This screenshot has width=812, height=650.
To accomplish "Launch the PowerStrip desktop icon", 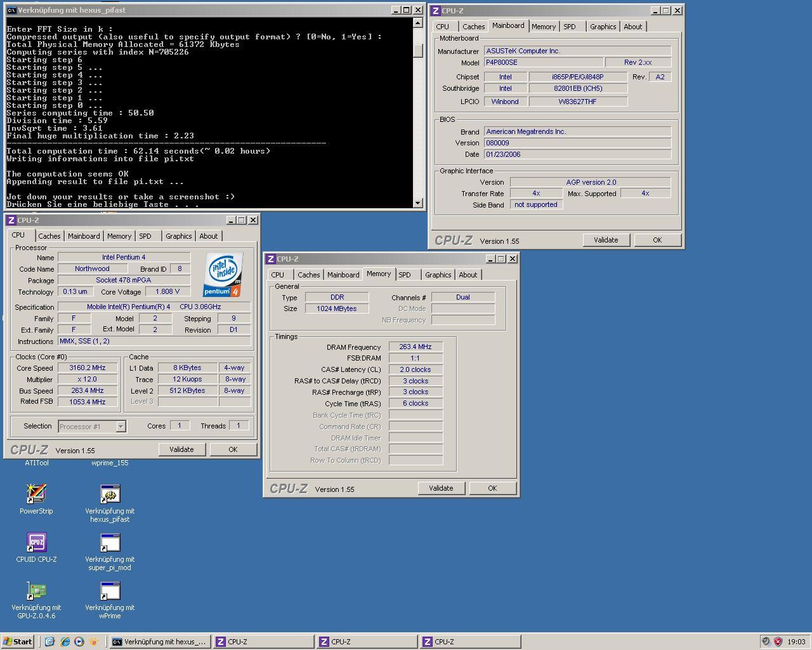I will 36,500.
